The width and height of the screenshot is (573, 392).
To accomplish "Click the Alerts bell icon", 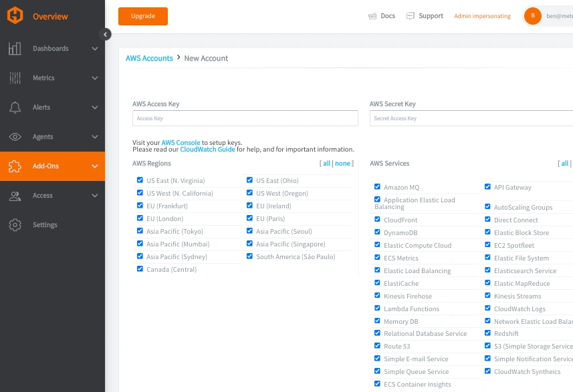I will (x=15, y=108).
